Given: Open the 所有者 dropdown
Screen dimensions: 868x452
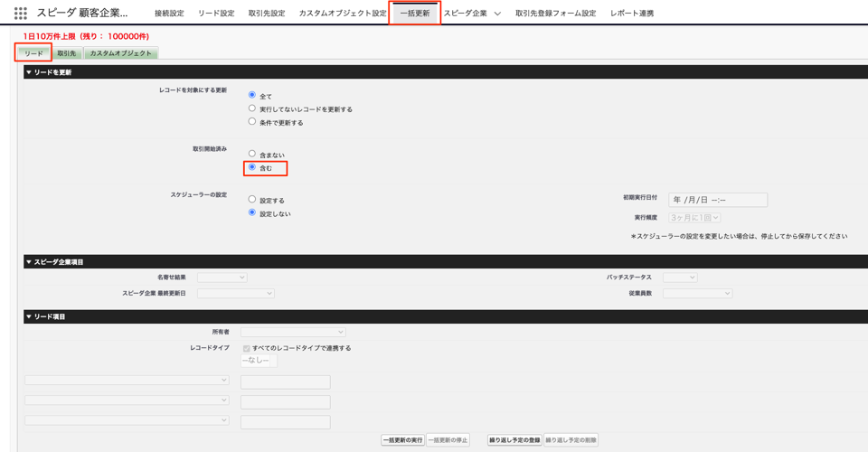Looking at the screenshot, I should (293, 332).
